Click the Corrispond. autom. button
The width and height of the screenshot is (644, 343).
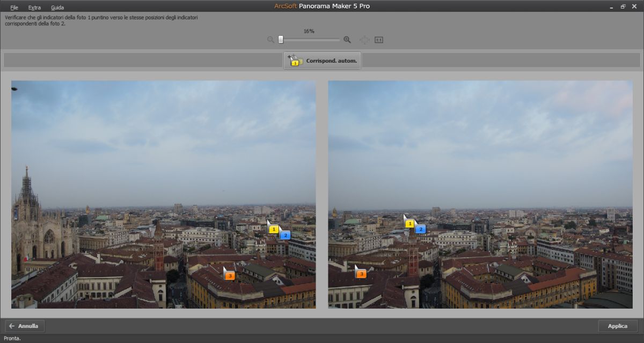322,61
